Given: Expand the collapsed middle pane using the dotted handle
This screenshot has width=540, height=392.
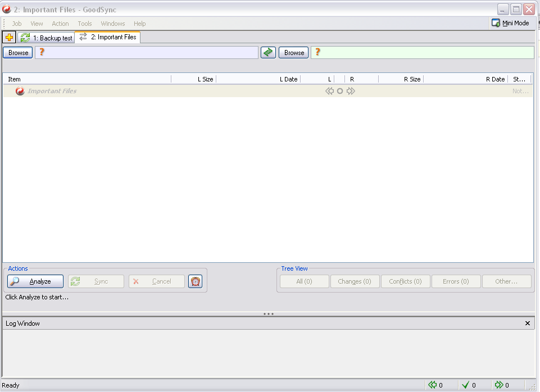Looking at the screenshot, I should click(269, 313).
